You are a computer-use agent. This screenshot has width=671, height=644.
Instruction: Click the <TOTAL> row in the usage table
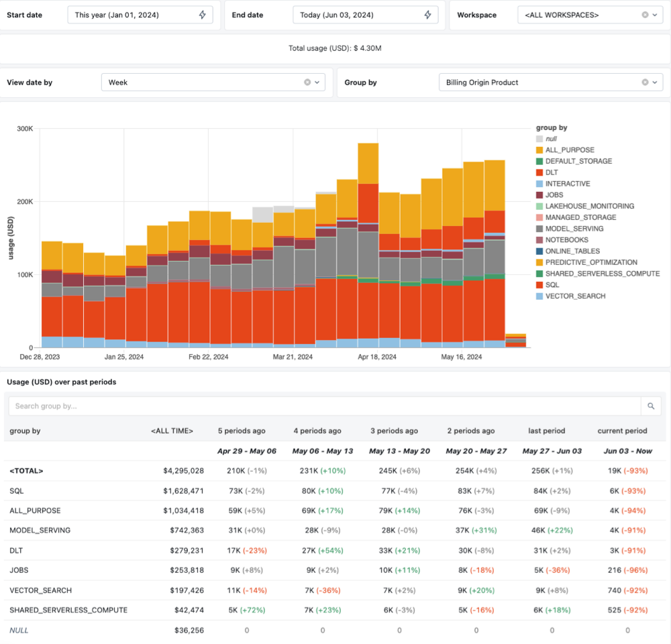point(25,470)
